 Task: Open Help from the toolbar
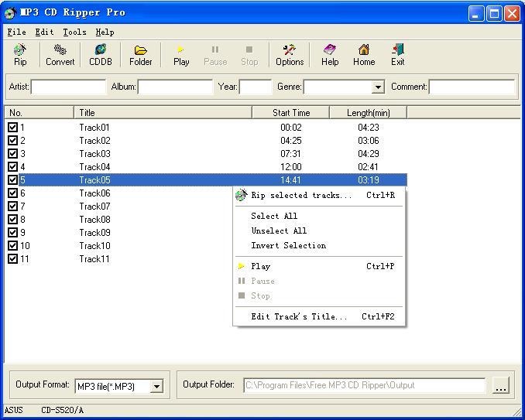click(330, 55)
